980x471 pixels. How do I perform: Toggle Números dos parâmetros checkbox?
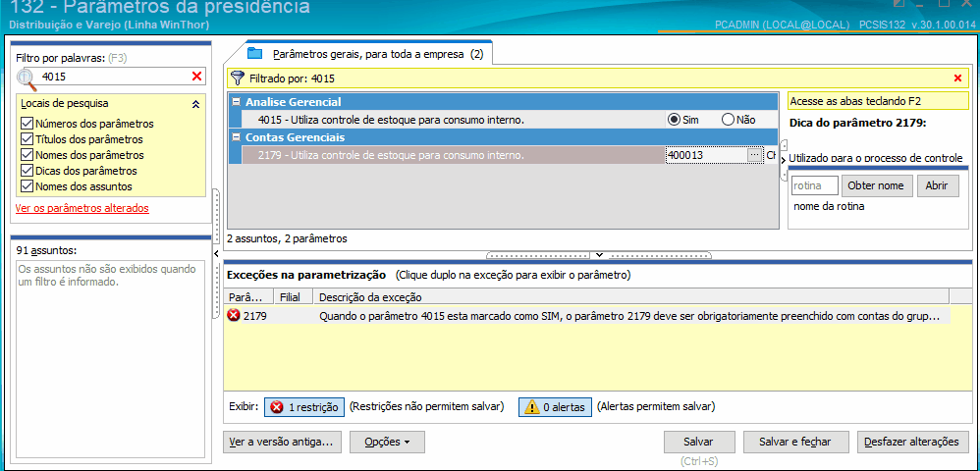[27, 124]
